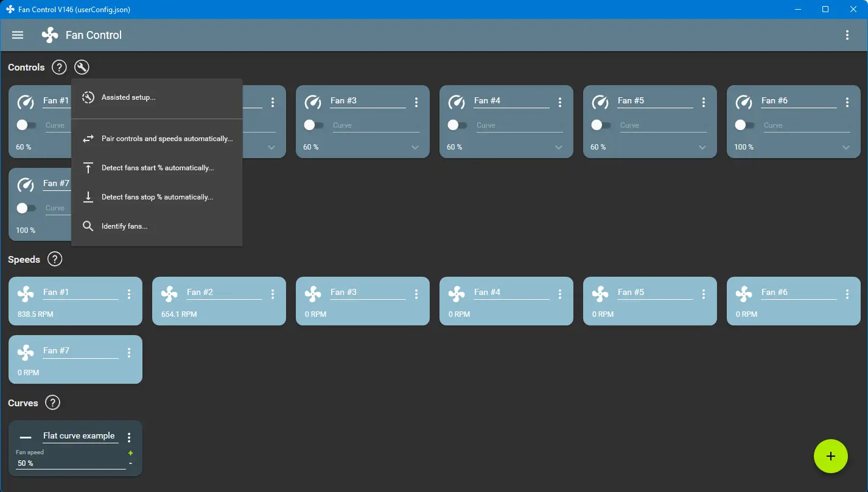Open the Controls help question mark

pos(58,68)
